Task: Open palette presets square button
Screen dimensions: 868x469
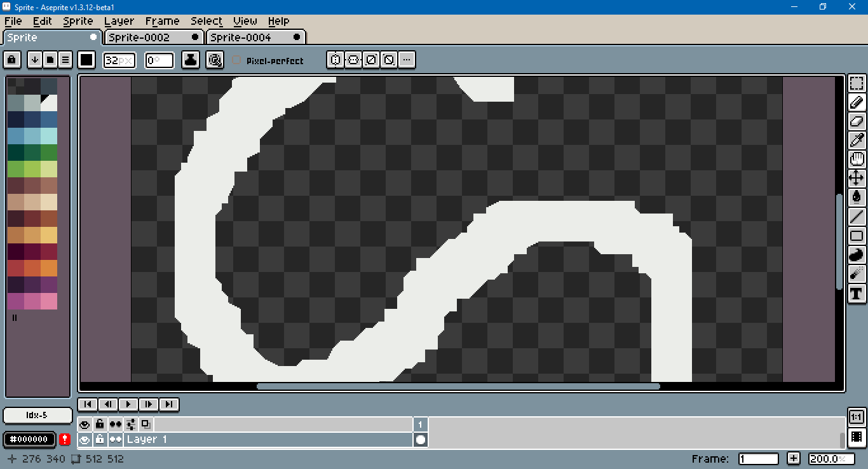Action: [x=50, y=60]
